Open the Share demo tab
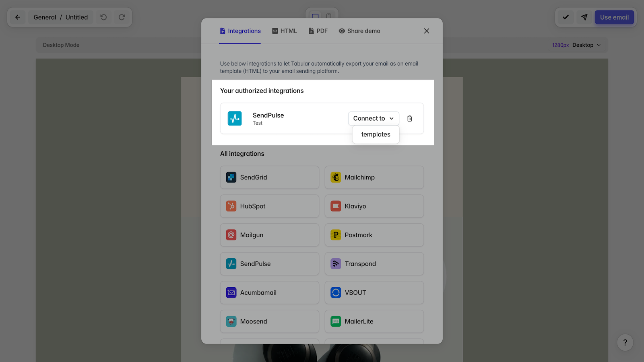 tap(359, 31)
